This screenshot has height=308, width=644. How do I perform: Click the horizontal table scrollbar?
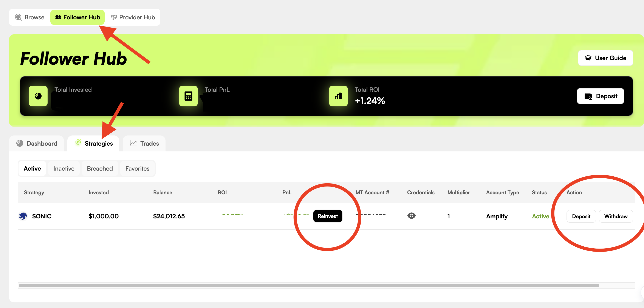click(x=309, y=285)
